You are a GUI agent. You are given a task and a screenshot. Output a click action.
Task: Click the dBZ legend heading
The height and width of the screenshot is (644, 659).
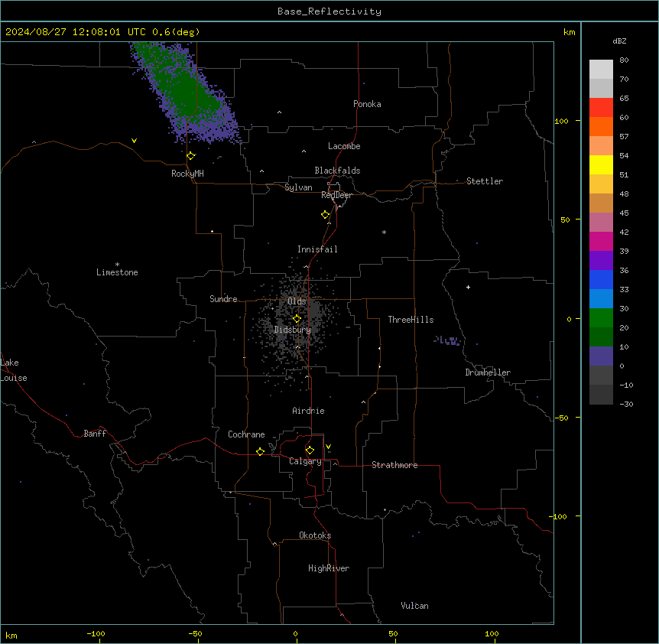(x=619, y=41)
